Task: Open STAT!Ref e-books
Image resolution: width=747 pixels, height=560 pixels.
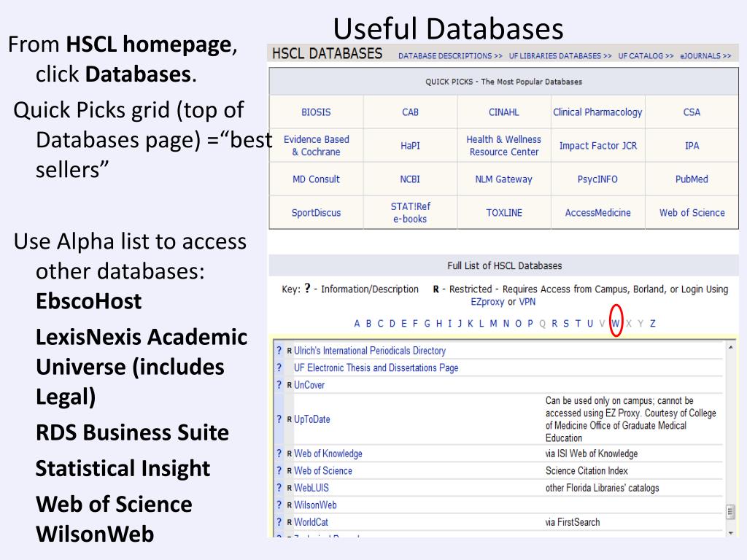Action: [x=410, y=213]
